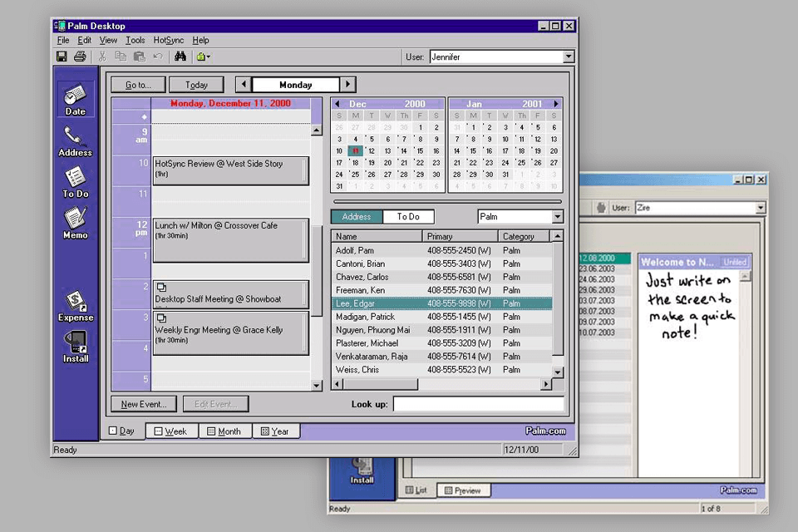The width and height of the screenshot is (798, 532).
Task: Select HotSync Review @ West Side Story event
Action: (230, 170)
